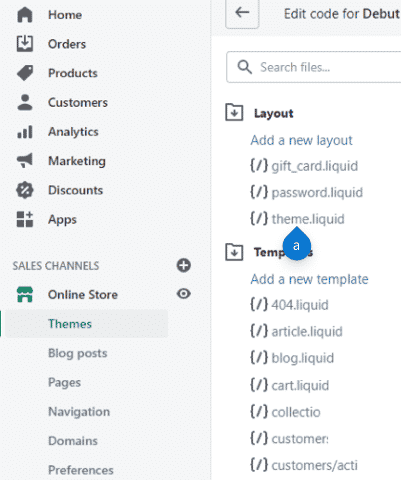Click the Orders inbox icon
This screenshot has width=401, height=480.
click(25, 44)
